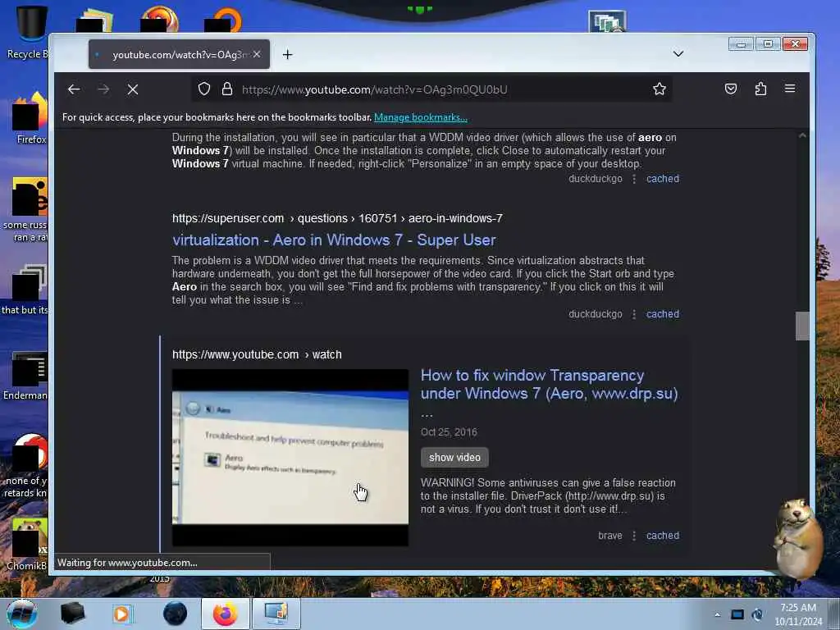Open the Windows Start orb

coord(22,614)
